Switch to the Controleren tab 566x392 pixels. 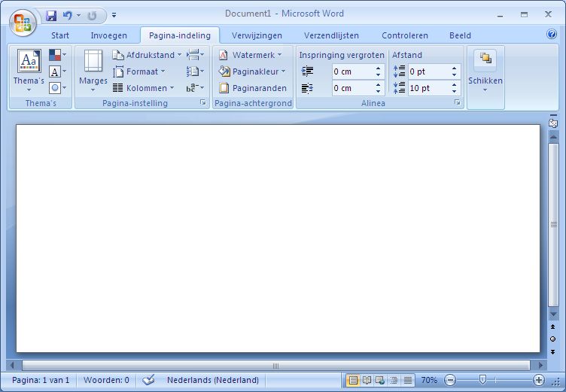coord(405,35)
